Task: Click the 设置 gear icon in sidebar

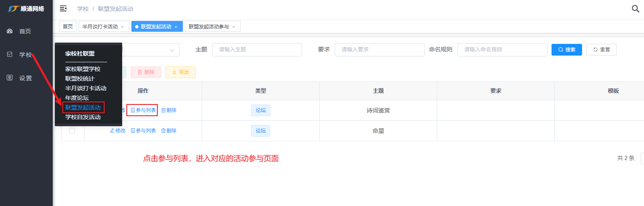Action: click(x=10, y=78)
